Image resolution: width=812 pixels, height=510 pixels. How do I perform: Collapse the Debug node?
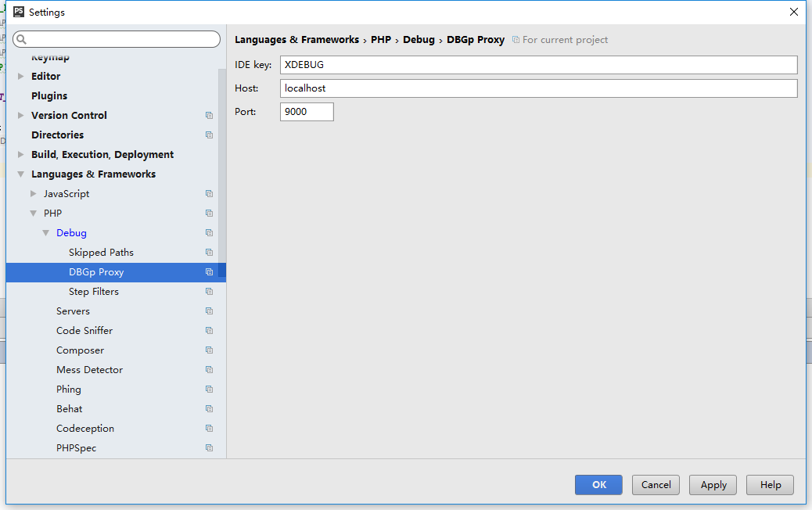tap(45, 233)
